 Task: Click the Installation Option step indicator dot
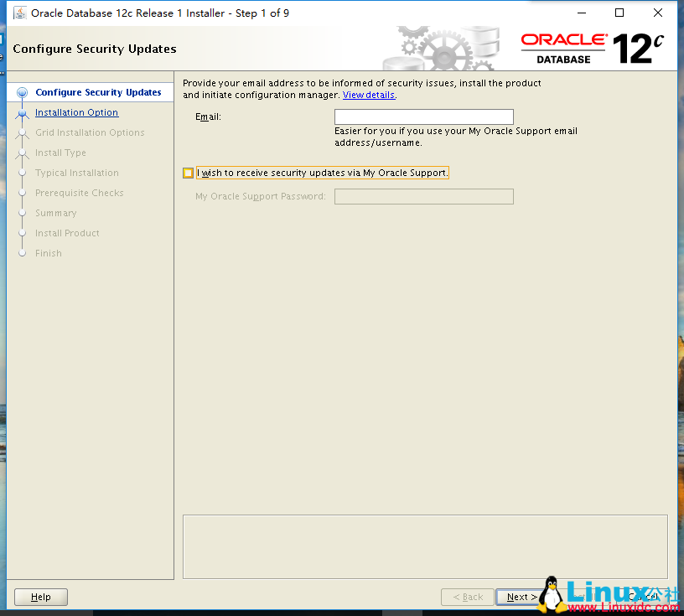(22, 112)
